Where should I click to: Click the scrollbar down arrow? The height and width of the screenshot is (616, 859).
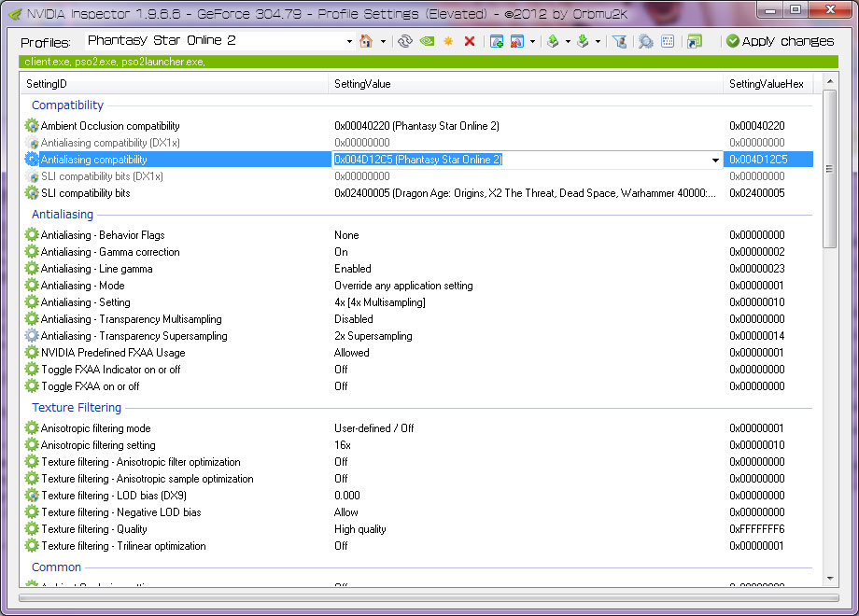[x=830, y=579]
